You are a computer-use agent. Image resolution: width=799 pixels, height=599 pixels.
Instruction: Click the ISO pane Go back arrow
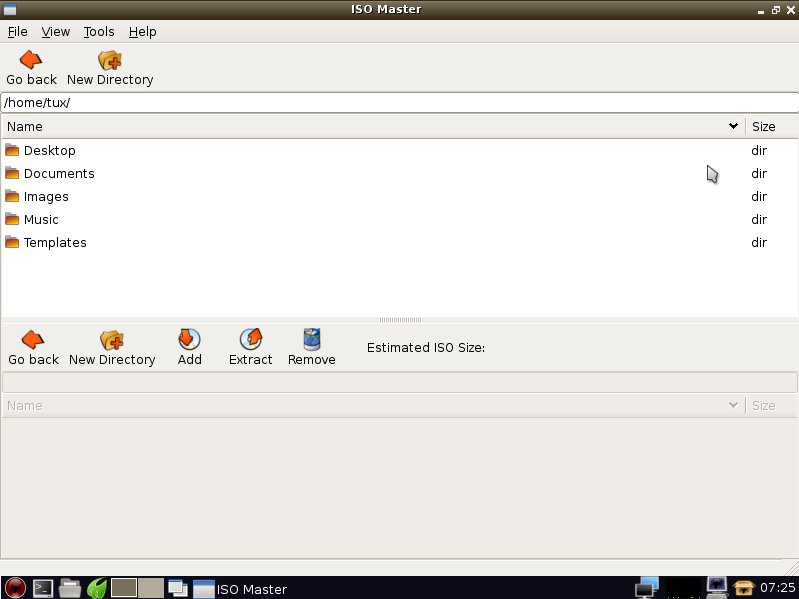pos(33,340)
